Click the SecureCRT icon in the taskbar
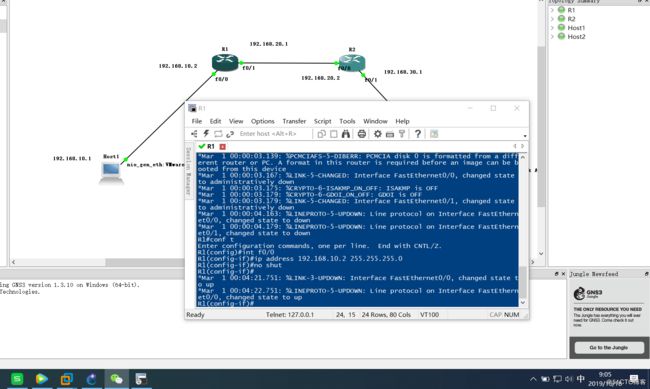Image resolution: width=650 pixels, height=389 pixels. pos(141,379)
